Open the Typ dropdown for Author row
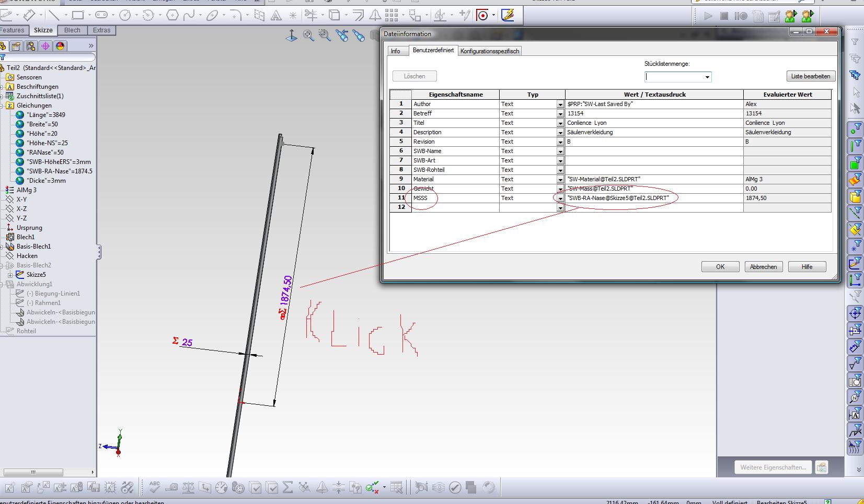 [x=560, y=104]
